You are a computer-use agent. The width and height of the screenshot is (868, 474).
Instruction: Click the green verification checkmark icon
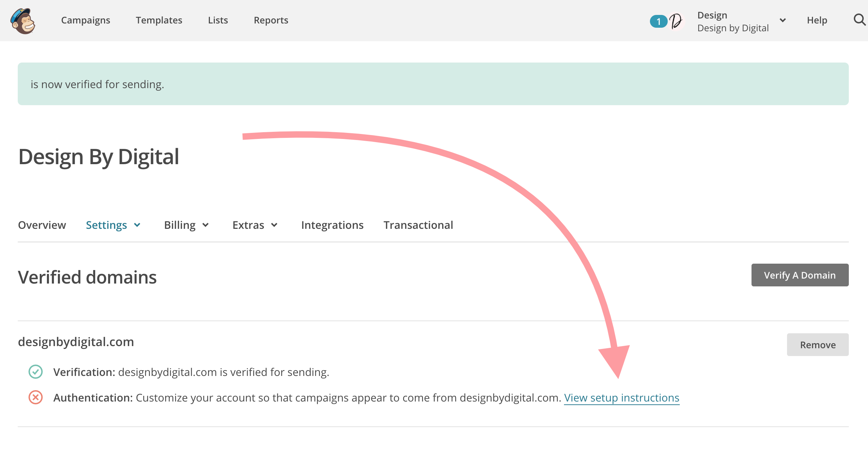pyautogui.click(x=36, y=372)
